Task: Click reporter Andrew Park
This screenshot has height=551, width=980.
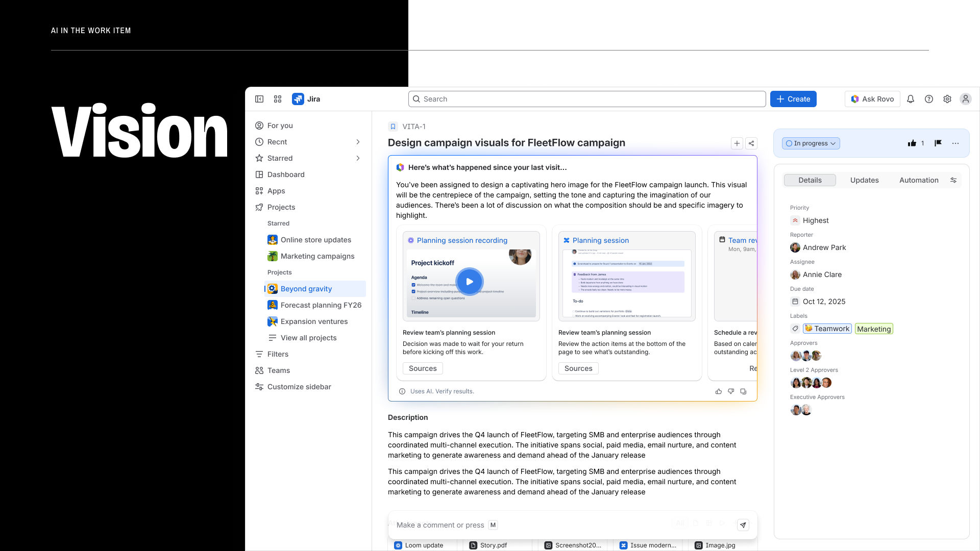Action: (818, 247)
